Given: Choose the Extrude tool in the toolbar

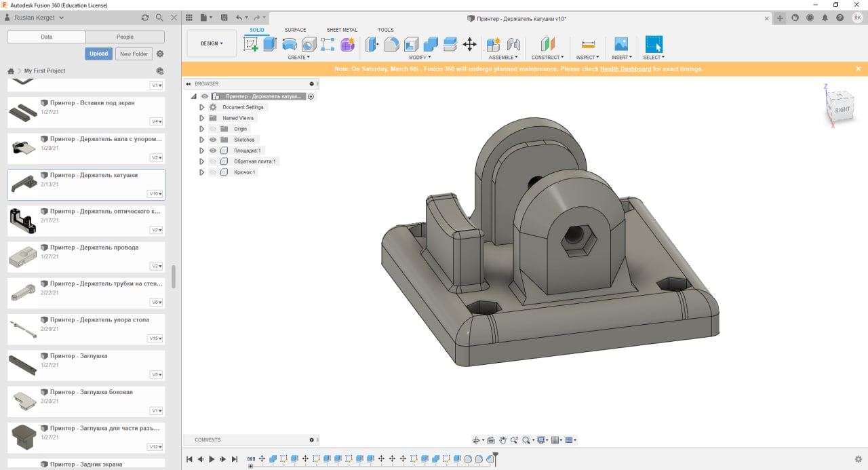Looking at the screenshot, I should [270, 44].
